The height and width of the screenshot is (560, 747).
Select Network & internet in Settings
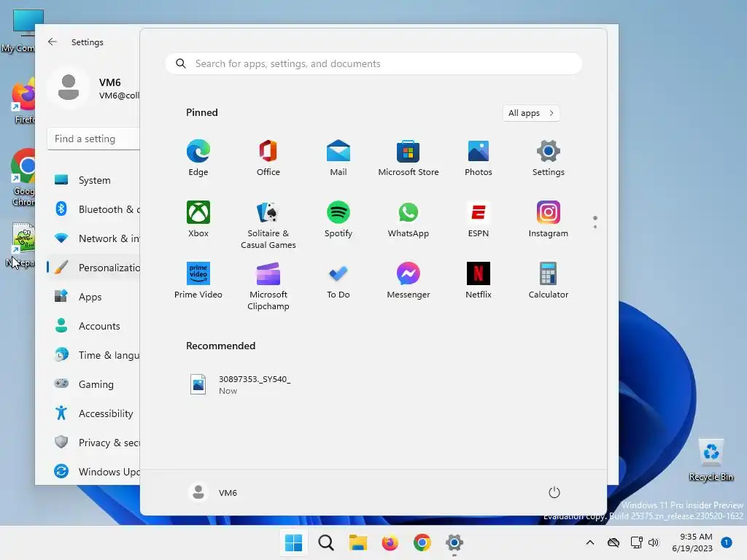94,238
